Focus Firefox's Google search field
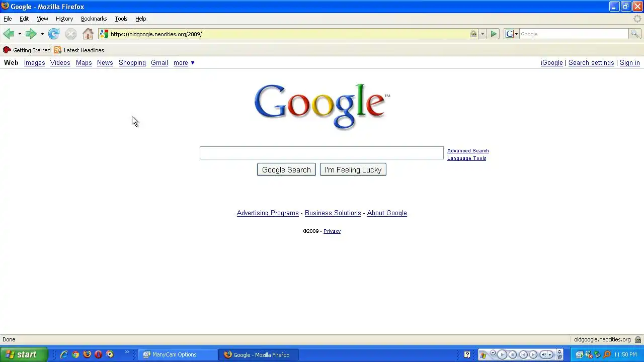This screenshot has height=362, width=644. 574,34
